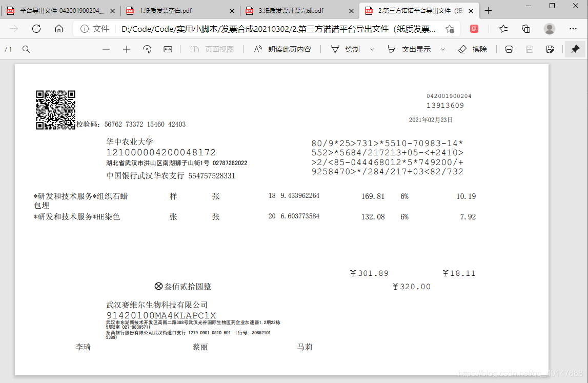588x383 pixels.
Task: Click the seller 武汉赛维尔生物科技有限公司
Action: coord(157,305)
